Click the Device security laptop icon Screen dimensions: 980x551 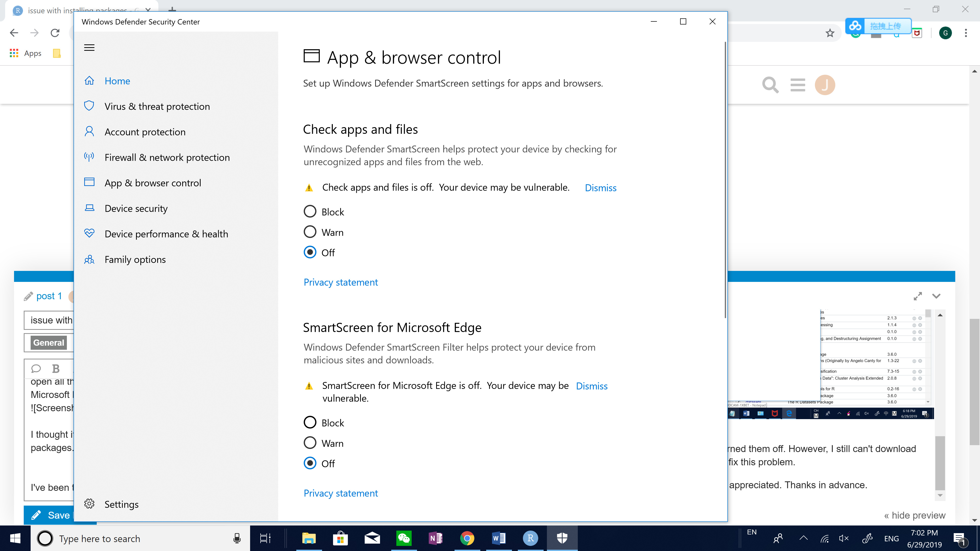[89, 208]
